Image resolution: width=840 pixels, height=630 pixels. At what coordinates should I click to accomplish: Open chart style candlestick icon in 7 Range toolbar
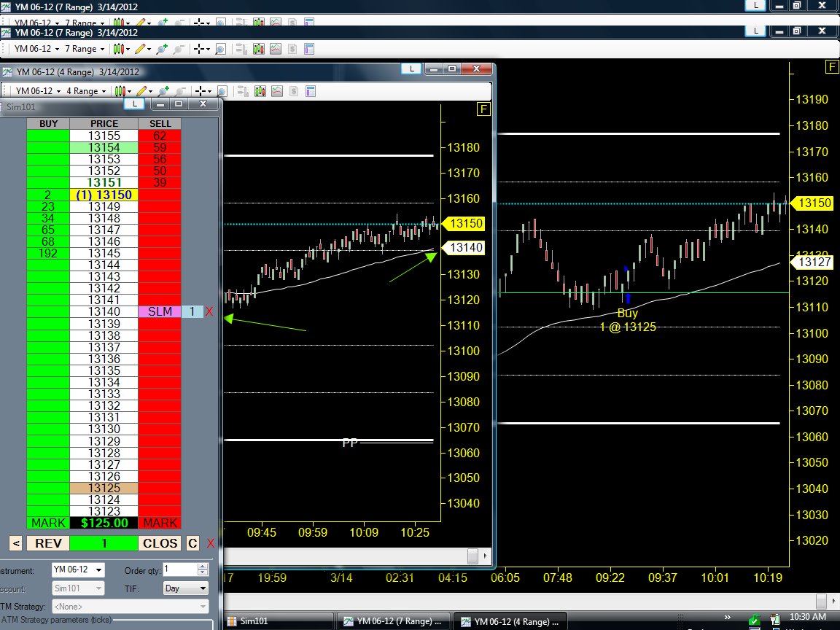[119, 49]
